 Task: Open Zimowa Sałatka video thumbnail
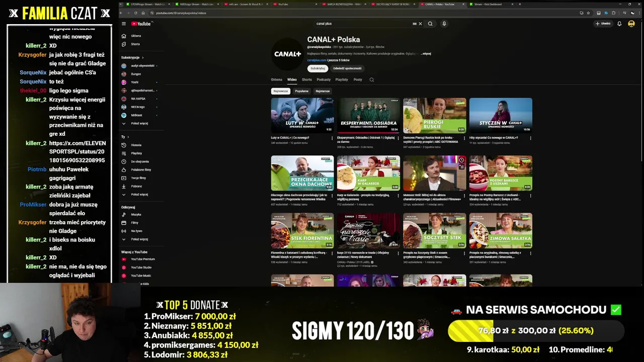click(501, 230)
